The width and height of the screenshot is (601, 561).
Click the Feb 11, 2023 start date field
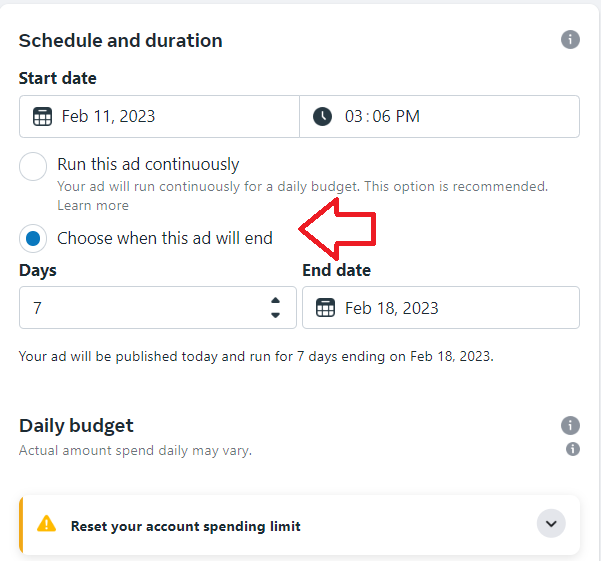click(x=159, y=116)
